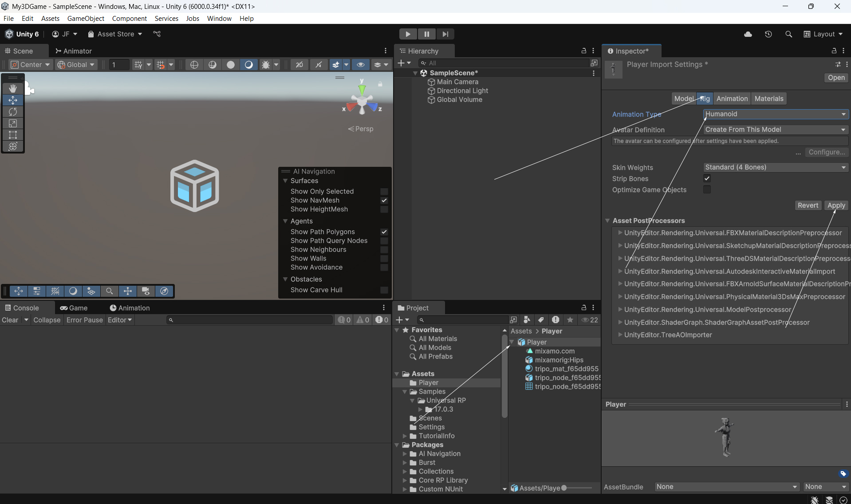Uncheck Strip Bones option

(x=707, y=179)
